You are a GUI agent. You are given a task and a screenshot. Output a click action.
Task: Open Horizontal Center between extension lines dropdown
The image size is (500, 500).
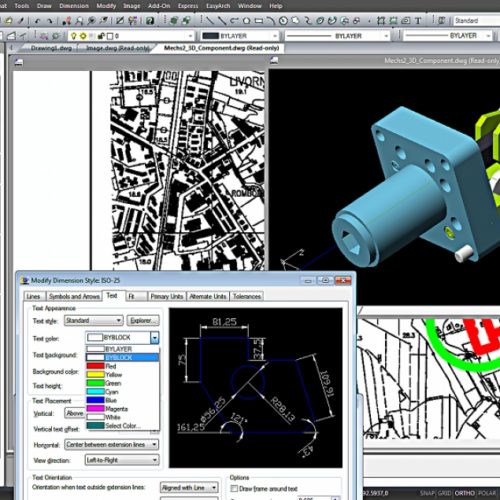[x=112, y=444]
